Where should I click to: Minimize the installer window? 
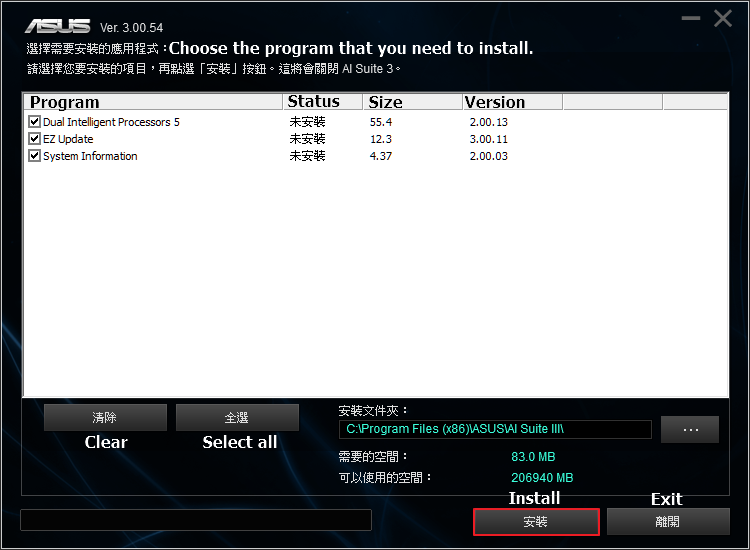[x=691, y=18]
